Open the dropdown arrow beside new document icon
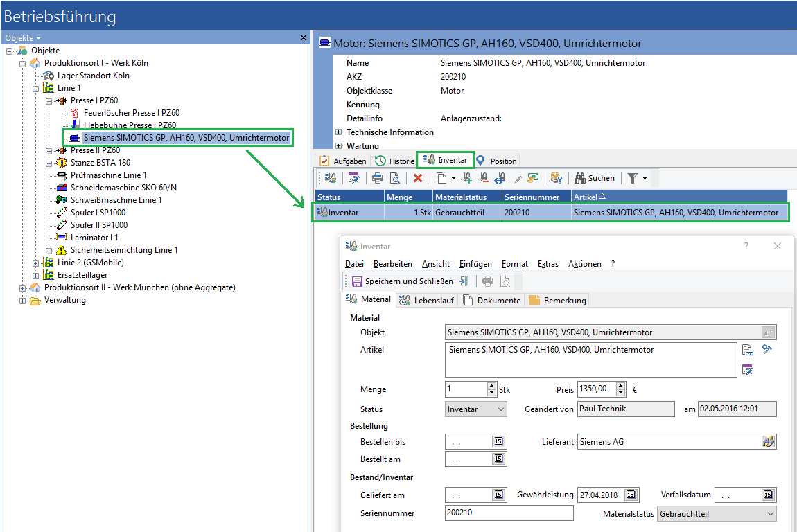The height and width of the screenshot is (532, 797). [x=453, y=178]
